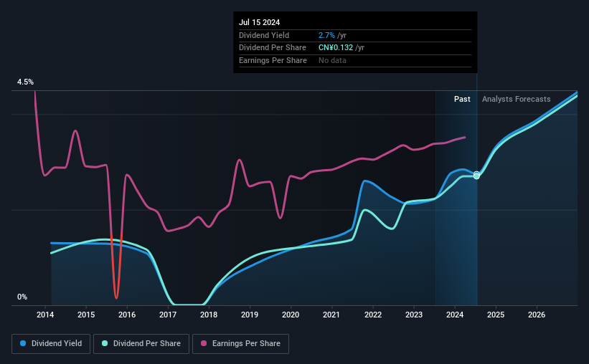
Task: Click the tooltip 'Dividend Yield' row label
Action: [x=264, y=35]
